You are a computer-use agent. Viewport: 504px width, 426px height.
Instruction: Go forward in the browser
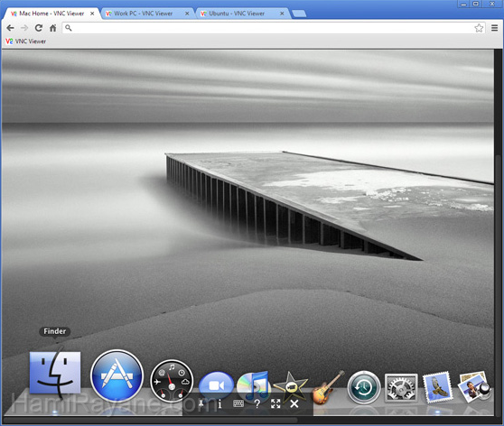coord(24,28)
